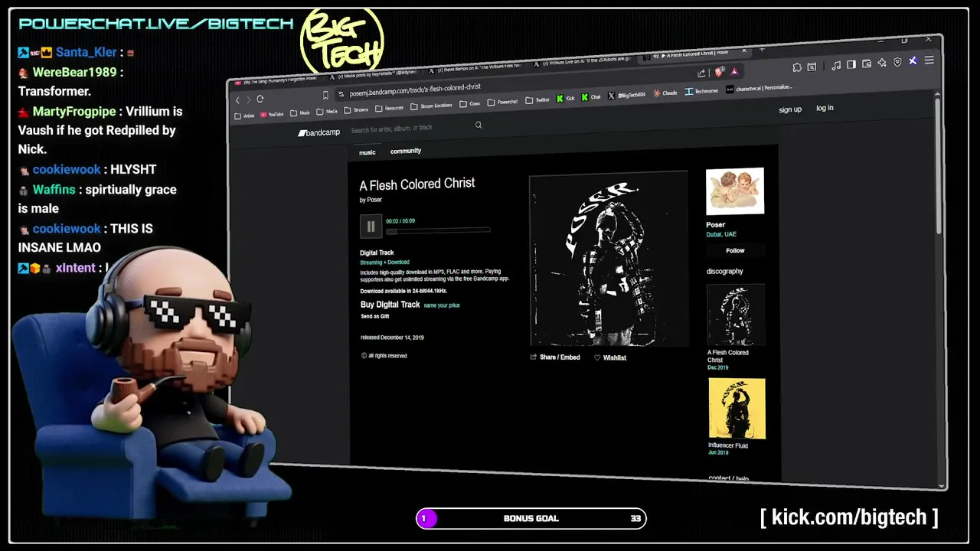Toggle the browser sidebar panel icon
Screen dimensions: 980x551
coord(851,64)
